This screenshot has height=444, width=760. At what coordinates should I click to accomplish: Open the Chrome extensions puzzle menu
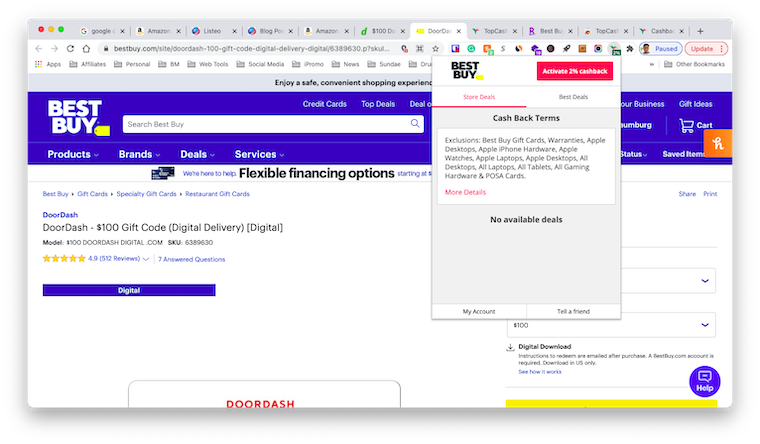tap(630, 48)
